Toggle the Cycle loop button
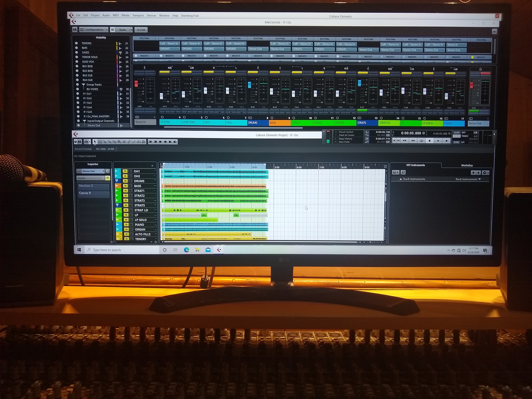The image size is (532, 399). click(x=421, y=141)
